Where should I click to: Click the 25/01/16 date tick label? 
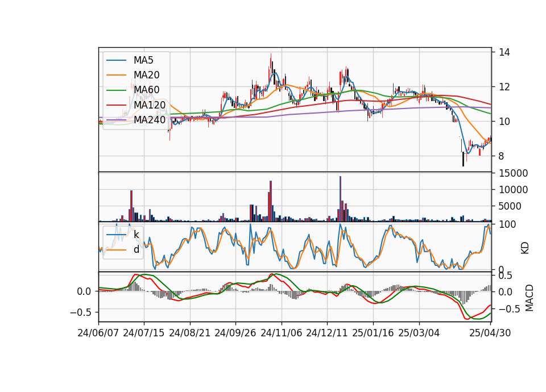tap(373, 333)
